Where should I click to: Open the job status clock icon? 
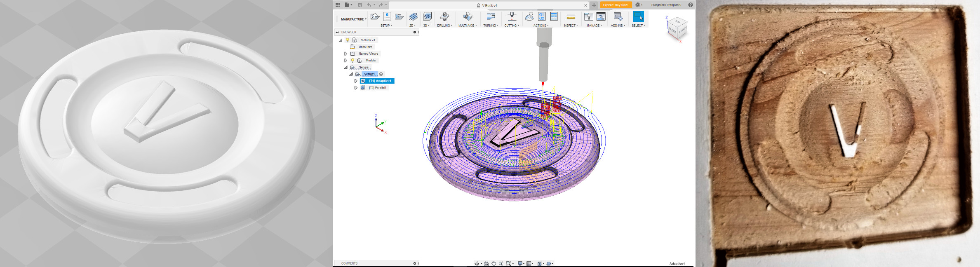[638, 5]
